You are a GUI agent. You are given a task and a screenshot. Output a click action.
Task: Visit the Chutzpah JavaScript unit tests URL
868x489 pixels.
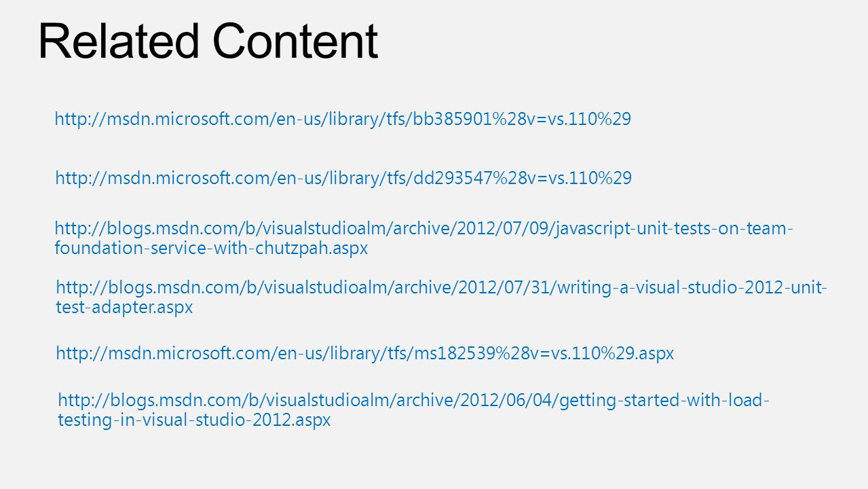[x=423, y=238]
